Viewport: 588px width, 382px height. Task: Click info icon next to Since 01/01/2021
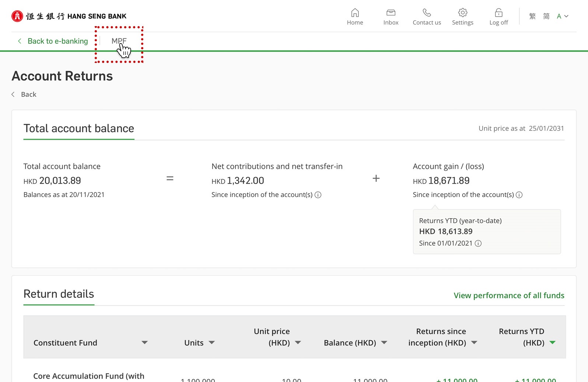point(478,244)
